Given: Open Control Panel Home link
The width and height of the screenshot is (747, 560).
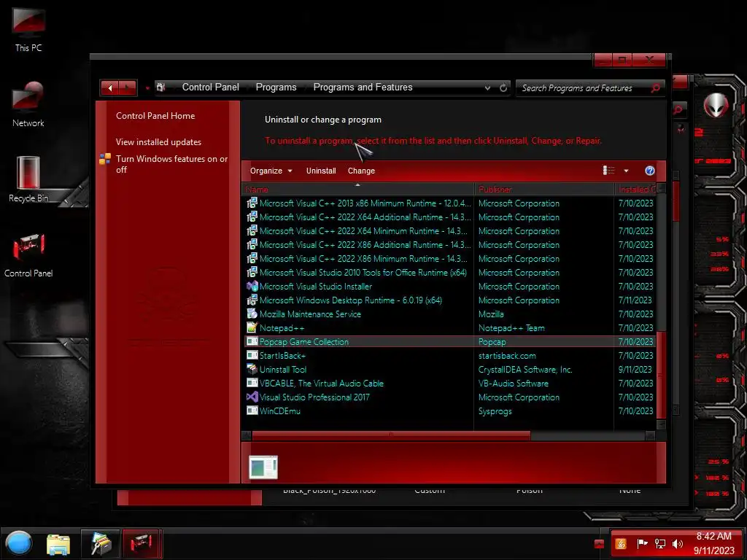Looking at the screenshot, I should [x=155, y=116].
